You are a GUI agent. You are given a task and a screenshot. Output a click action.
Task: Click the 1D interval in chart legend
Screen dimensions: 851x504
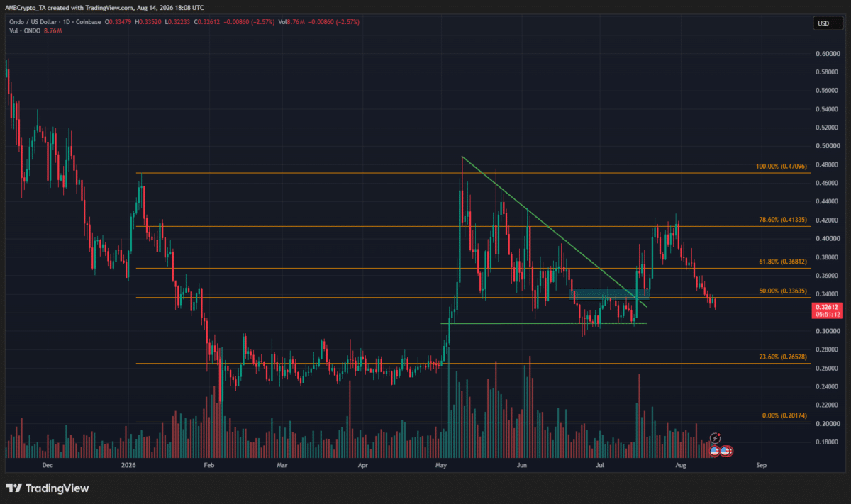pos(64,22)
